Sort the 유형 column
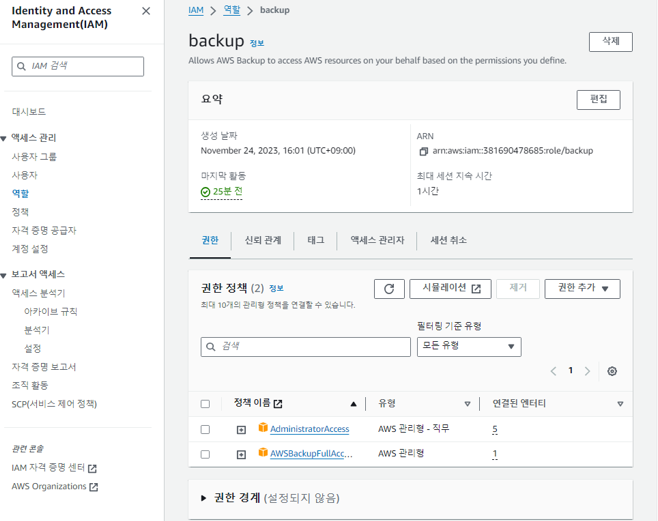The height and width of the screenshot is (521, 658). (x=467, y=404)
